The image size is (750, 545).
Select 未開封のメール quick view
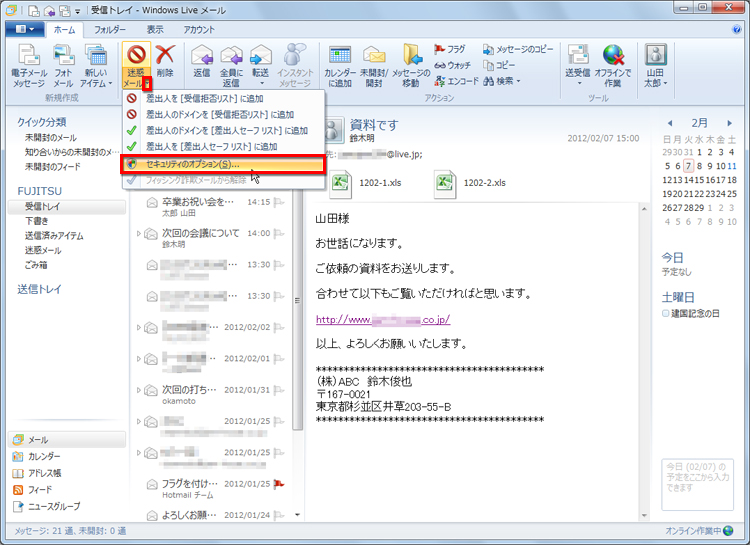coord(51,138)
